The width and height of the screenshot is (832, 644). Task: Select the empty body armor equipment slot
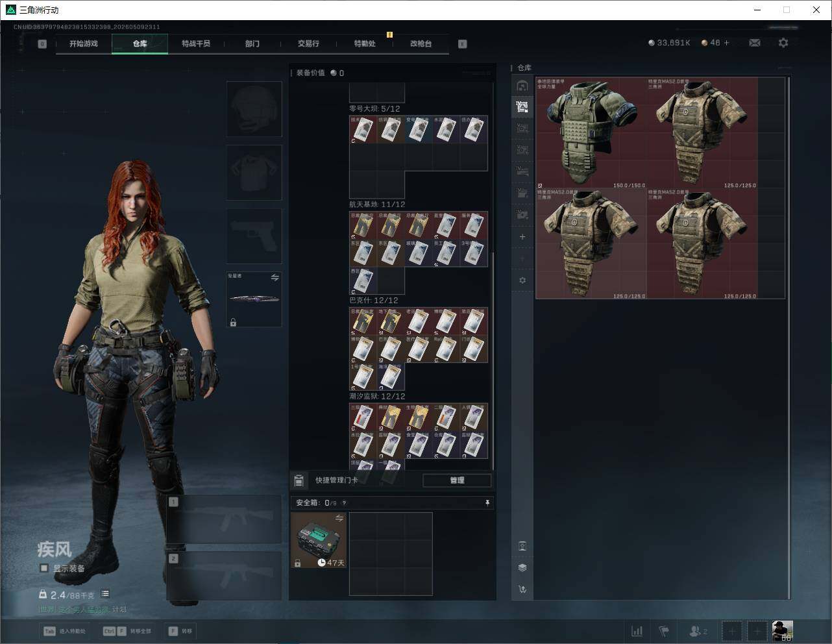click(254, 172)
